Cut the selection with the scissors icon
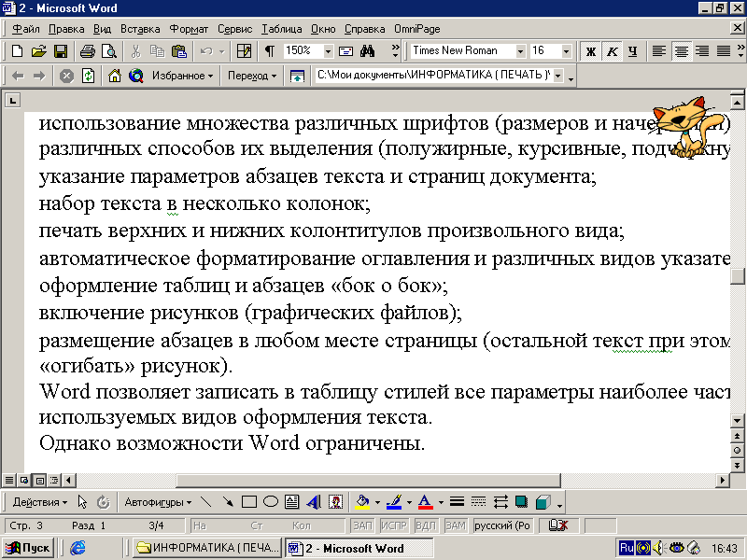Screen dimensions: 747x560 (x=135, y=51)
